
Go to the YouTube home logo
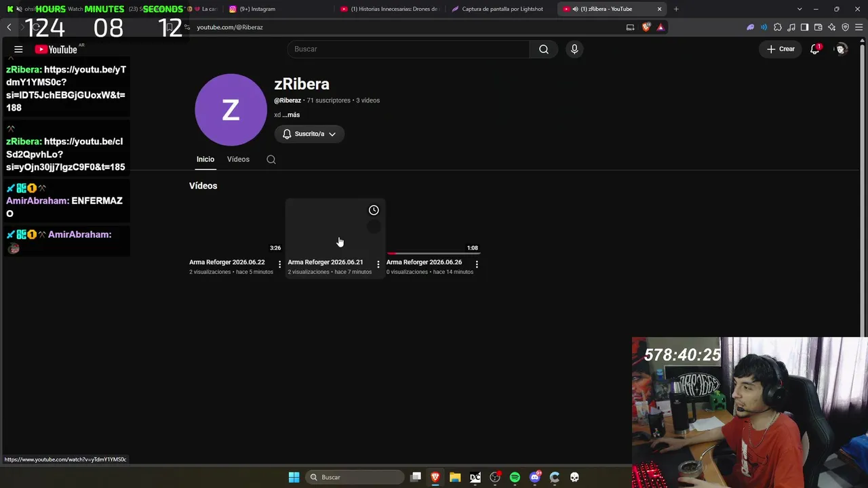tap(56, 49)
